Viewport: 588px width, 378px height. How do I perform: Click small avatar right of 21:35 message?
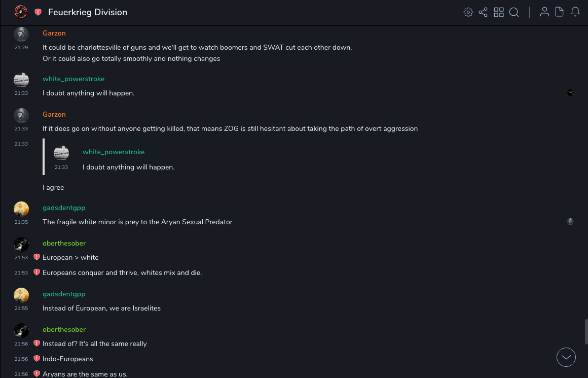point(570,222)
